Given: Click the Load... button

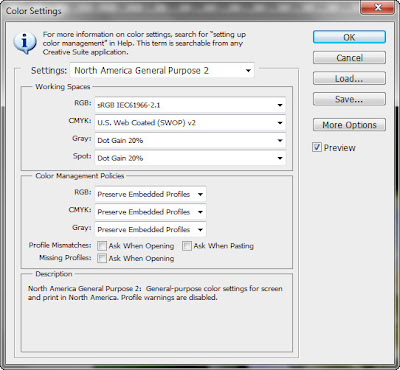Looking at the screenshot, I should point(349,78).
